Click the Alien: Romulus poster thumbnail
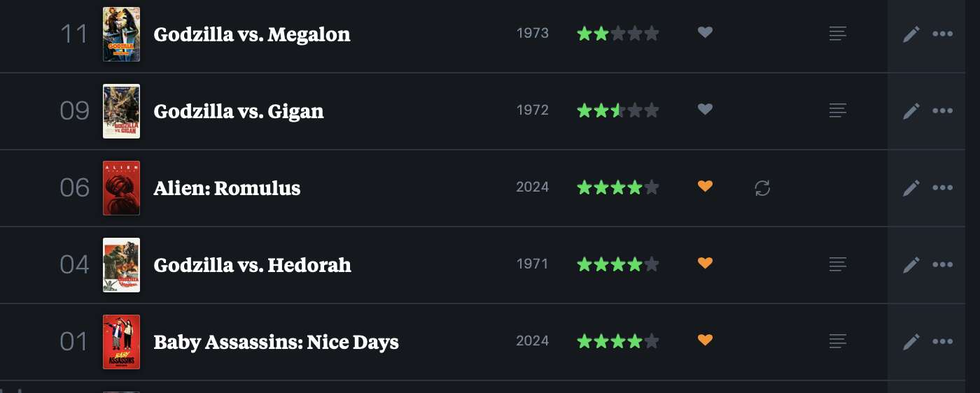980x393 pixels. 121,188
